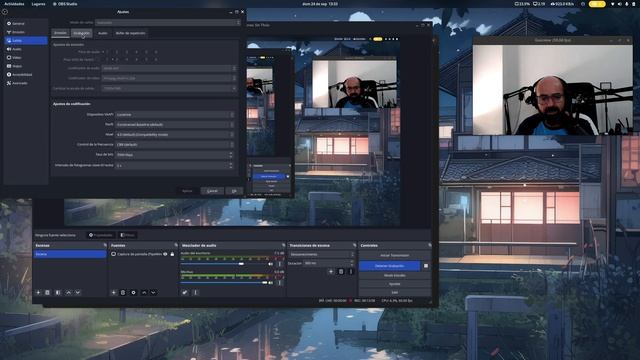640x360 pixels.
Task: Click Detener Grabación button
Action: (389, 266)
